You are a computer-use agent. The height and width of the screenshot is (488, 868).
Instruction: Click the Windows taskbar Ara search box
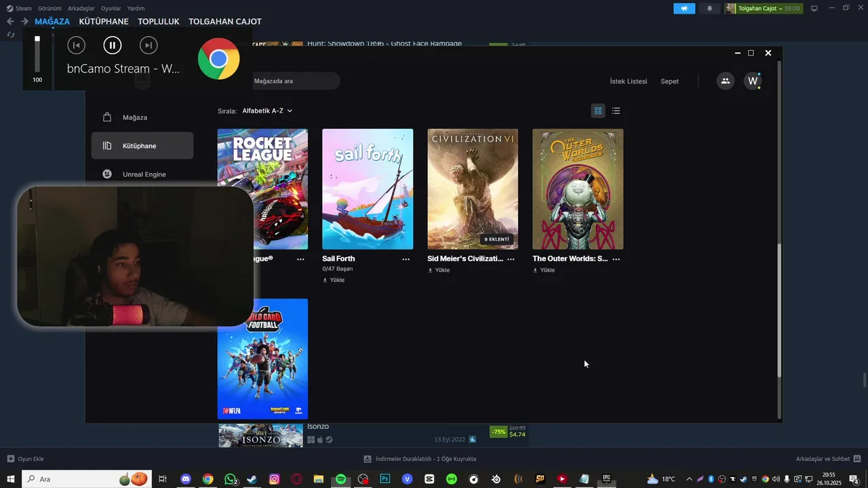(87, 479)
